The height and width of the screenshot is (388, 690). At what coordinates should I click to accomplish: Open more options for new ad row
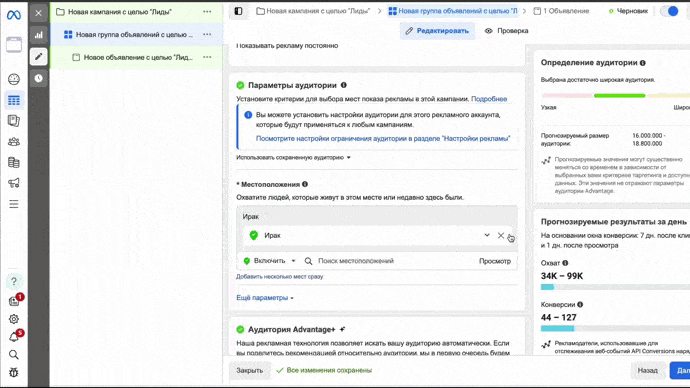[x=207, y=57]
